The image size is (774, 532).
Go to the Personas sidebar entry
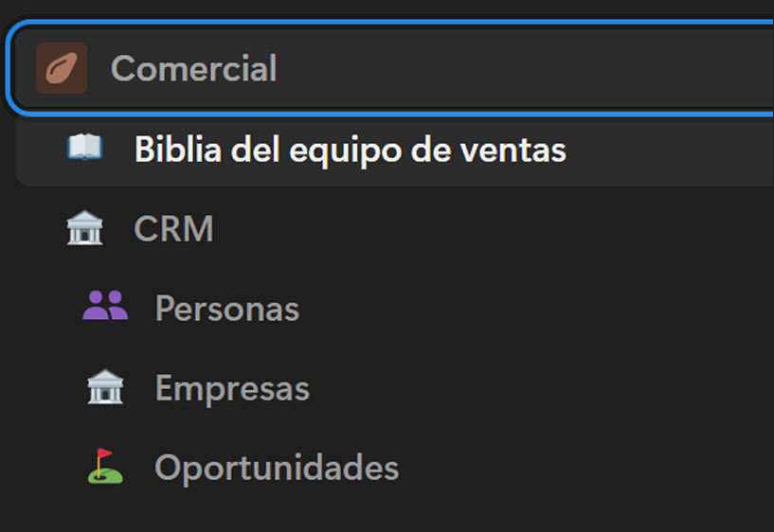pos(226,309)
